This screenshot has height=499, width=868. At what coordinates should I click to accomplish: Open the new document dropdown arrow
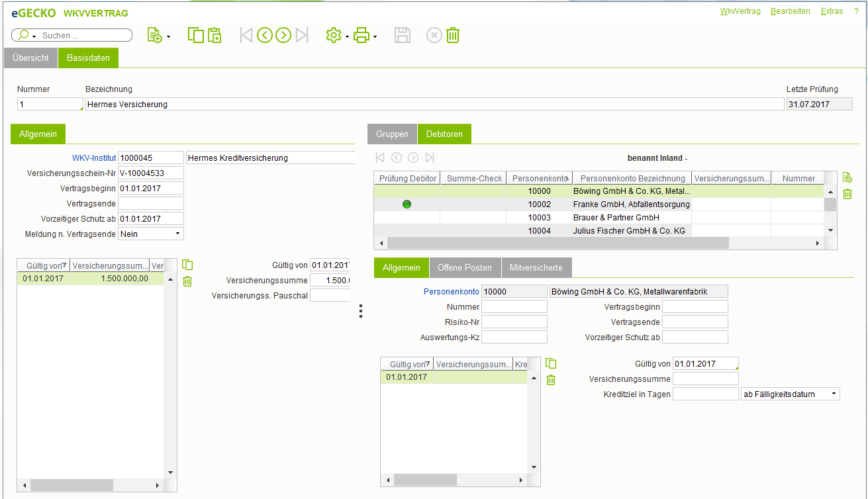click(169, 36)
